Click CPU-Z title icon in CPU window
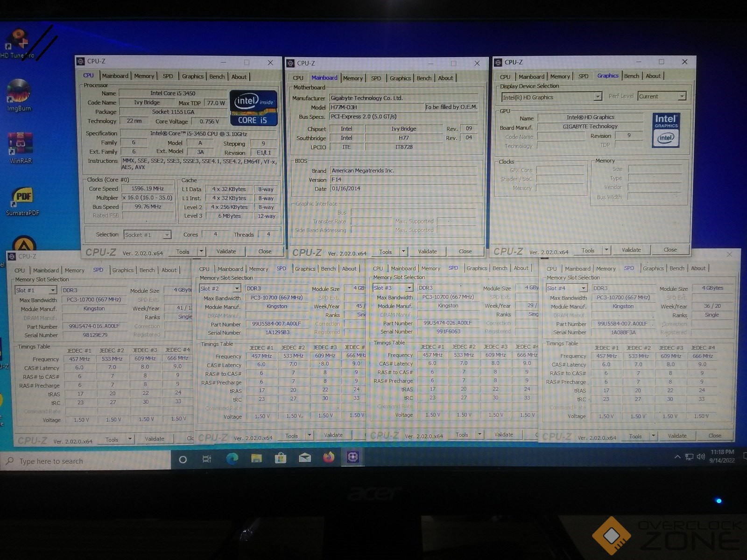747x560 pixels. (x=81, y=61)
